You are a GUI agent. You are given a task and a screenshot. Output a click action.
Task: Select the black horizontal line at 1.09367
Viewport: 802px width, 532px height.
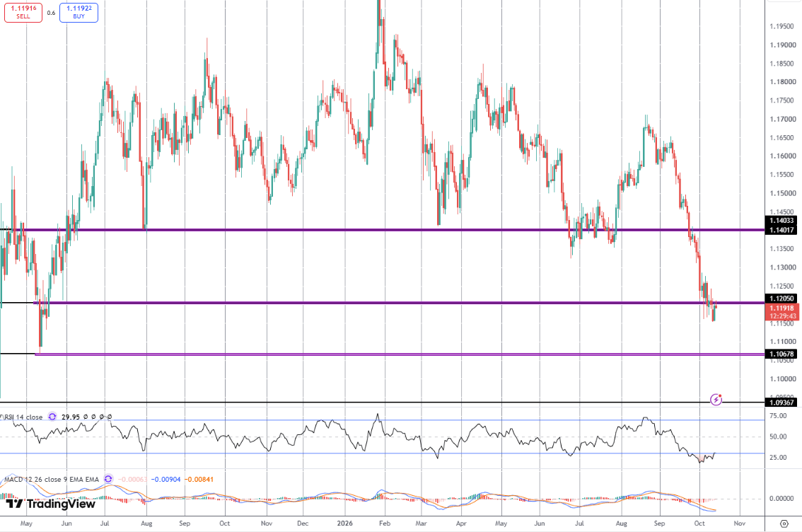click(383, 403)
